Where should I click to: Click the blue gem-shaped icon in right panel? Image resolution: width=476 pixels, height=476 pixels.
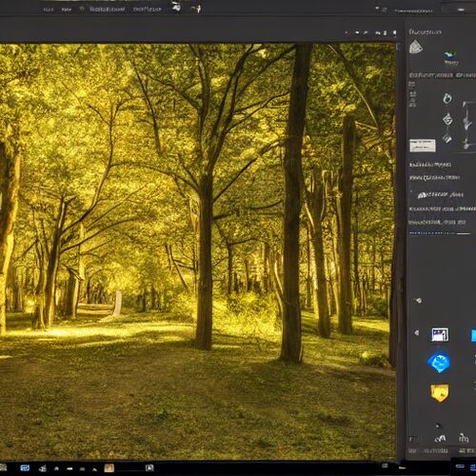[x=439, y=363]
